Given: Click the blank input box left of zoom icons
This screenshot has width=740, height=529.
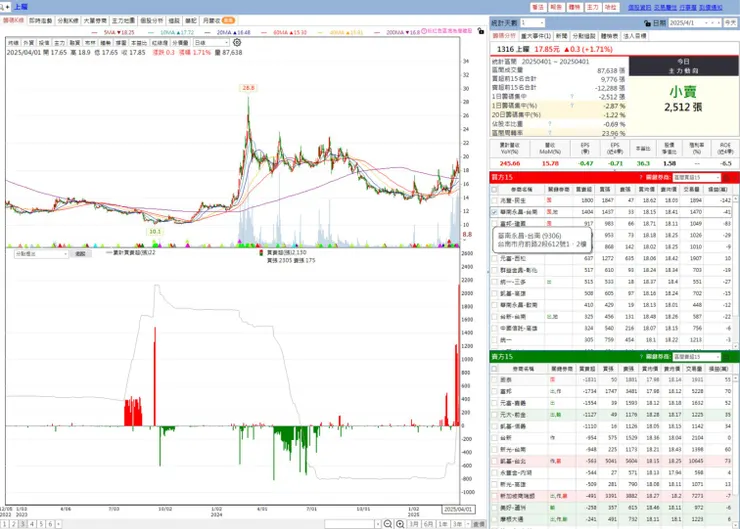Looking at the screenshot, I should coord(349,524).
